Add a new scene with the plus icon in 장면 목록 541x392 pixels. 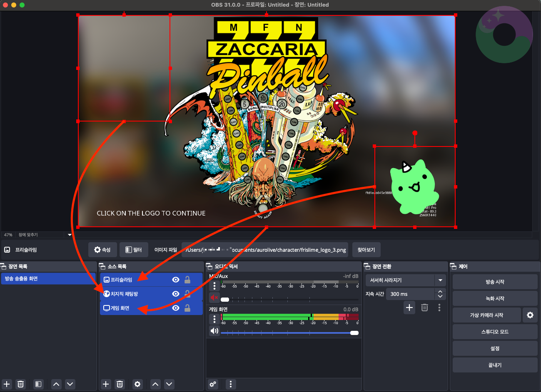(x=7, y=384)
